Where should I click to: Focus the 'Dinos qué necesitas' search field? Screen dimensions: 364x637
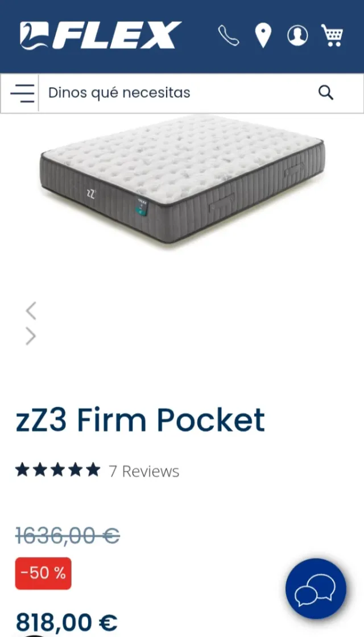[x=179, y=93]
